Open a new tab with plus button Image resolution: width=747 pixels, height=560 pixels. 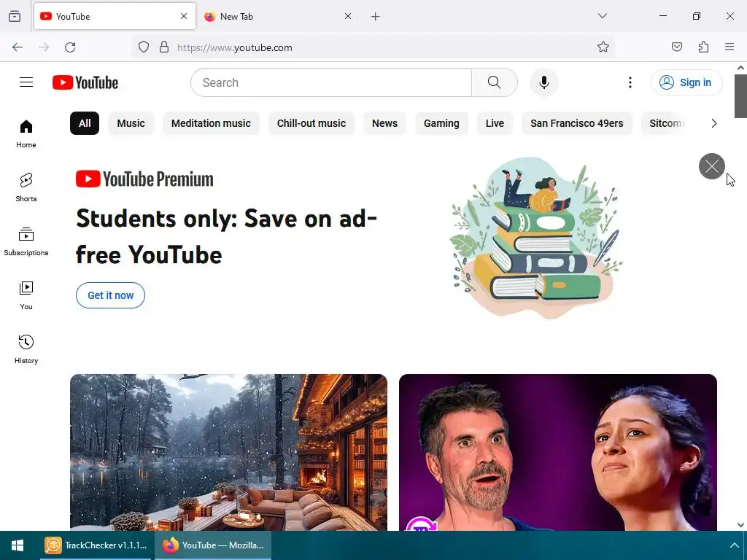376,17
